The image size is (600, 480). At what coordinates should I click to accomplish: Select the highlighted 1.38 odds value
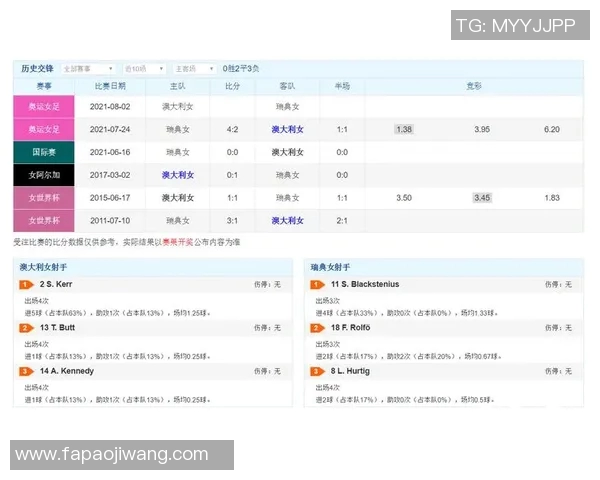click(404, 129)
